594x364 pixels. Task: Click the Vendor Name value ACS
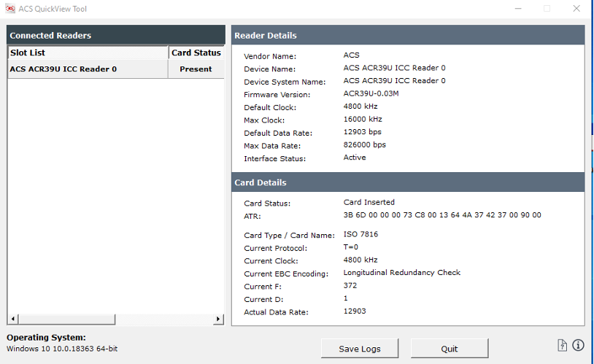point(351,55)
